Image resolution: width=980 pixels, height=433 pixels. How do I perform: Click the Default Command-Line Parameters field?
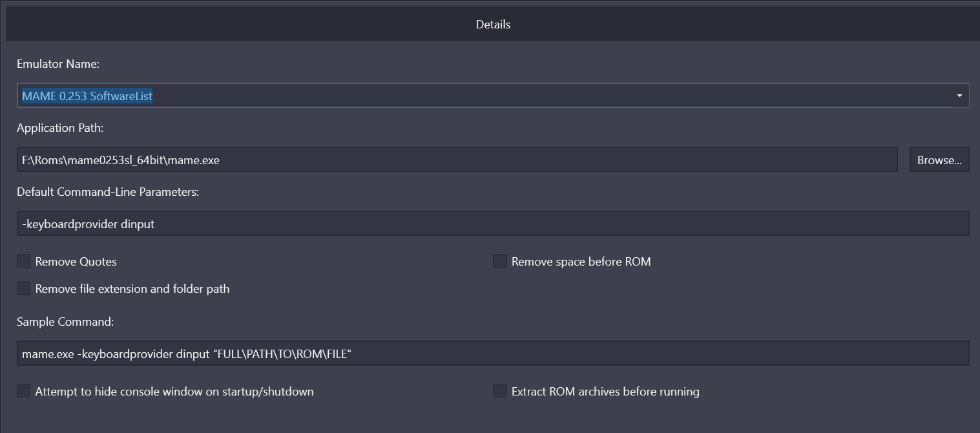click(x=493, y=224)
